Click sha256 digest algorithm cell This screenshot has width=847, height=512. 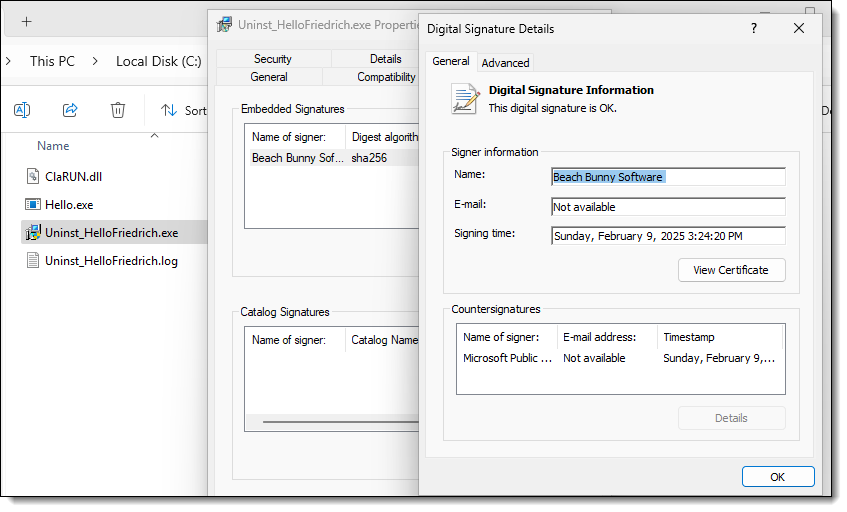tap(369, 158)
